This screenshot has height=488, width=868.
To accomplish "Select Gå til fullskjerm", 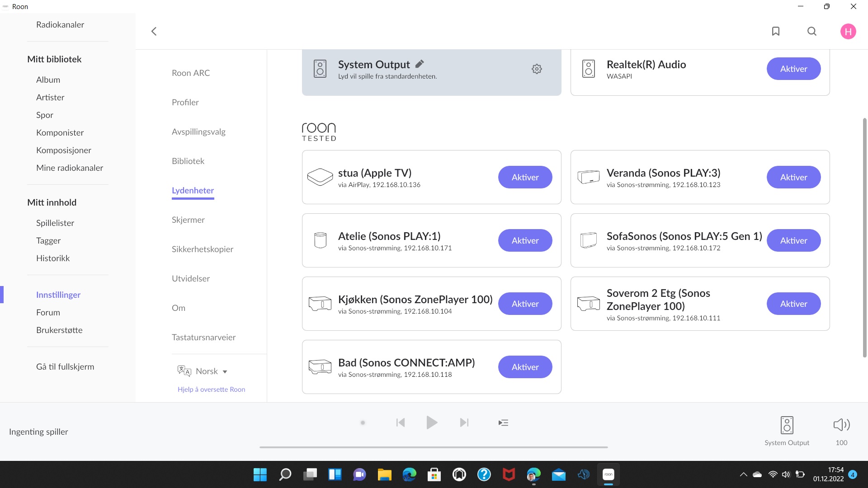I will 65,366.
